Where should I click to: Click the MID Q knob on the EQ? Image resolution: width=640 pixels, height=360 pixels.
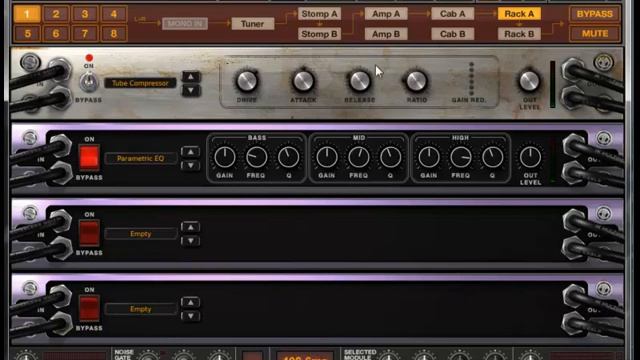click(390, 157)
